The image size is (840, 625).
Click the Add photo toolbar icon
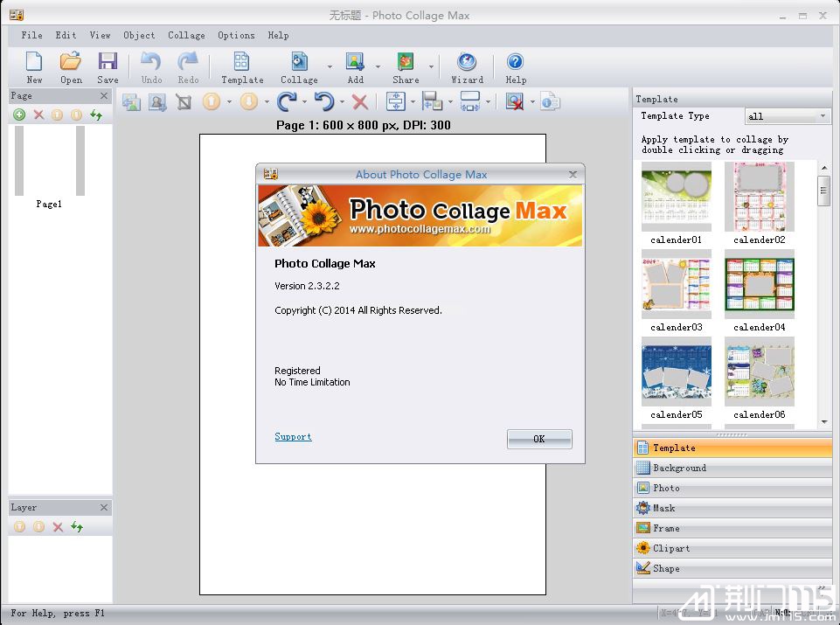[x=355, y=61]
